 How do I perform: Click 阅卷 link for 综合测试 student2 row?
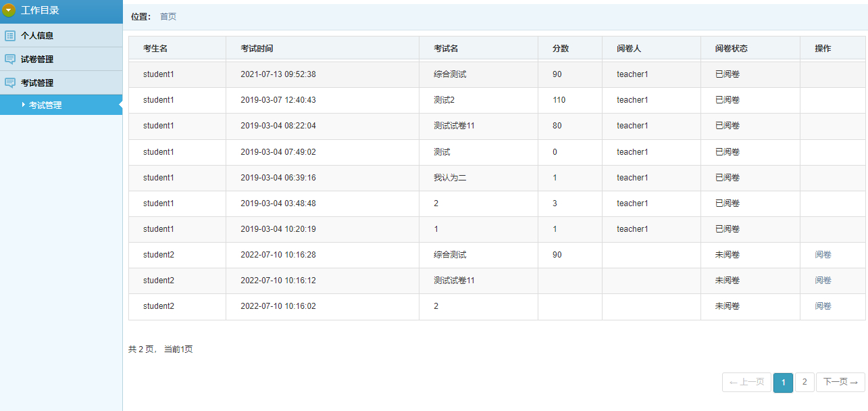[823, 255]
